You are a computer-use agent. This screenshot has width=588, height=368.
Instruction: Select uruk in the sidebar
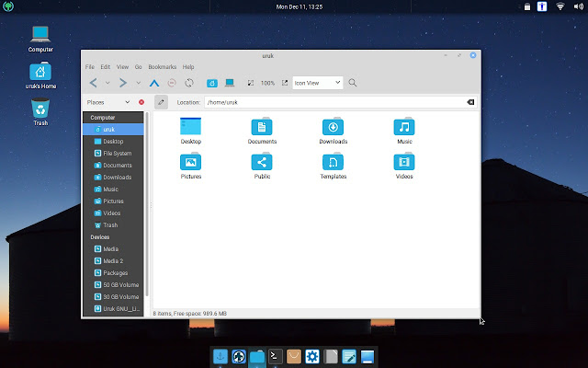[x=113, y=129]
